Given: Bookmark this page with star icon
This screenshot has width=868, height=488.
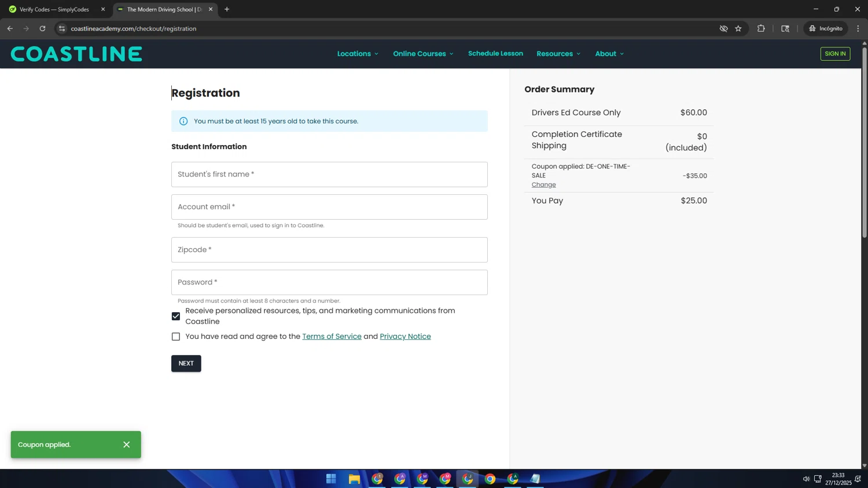Looking at the screenshot, I should tap(738, 28).
